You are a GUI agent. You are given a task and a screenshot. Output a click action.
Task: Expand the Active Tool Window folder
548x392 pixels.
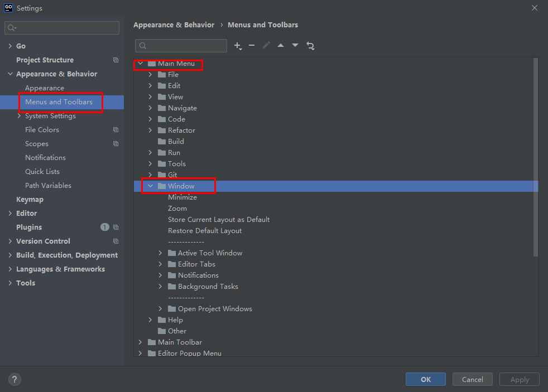pos(160,253)
